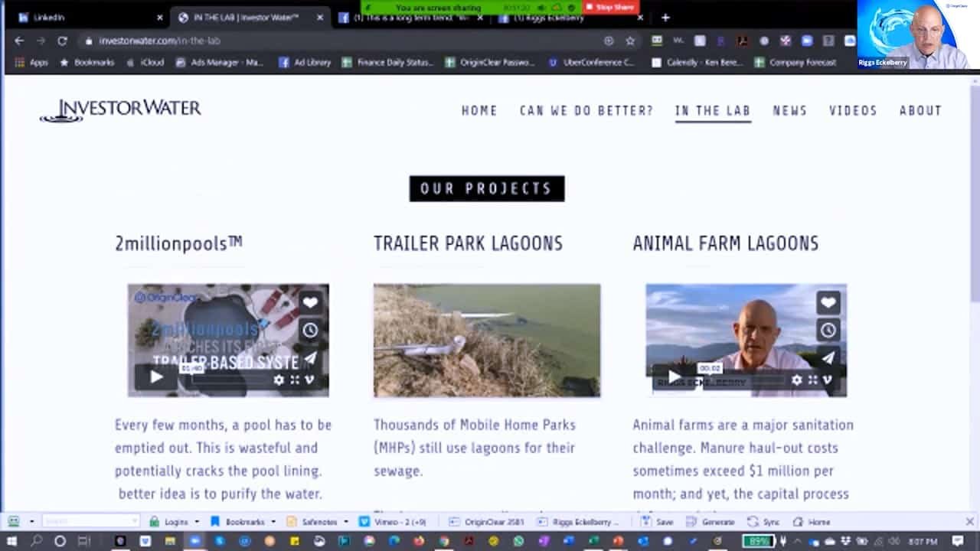Open the ABOUT page
Image resolution: width=980 pixels, height=551 pixels.
pyautogui.click(x=920, y=111)
